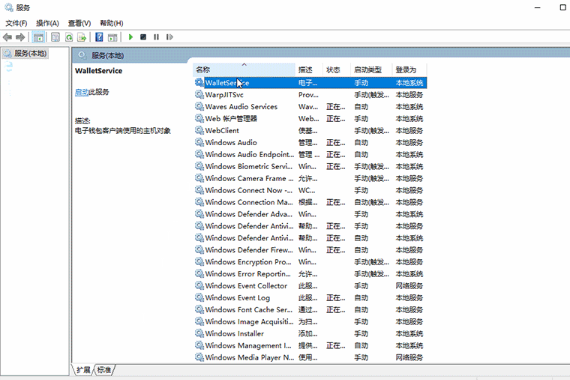Toggle the action pane toolbar icon
The height and width of the screenshot is (380, 570).
tap(113, 37)
